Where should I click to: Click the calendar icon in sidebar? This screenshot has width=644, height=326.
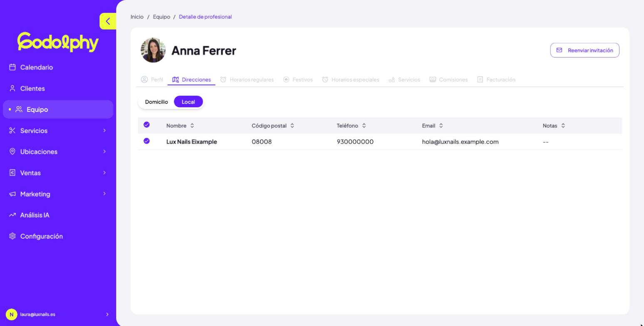[12, 67]
